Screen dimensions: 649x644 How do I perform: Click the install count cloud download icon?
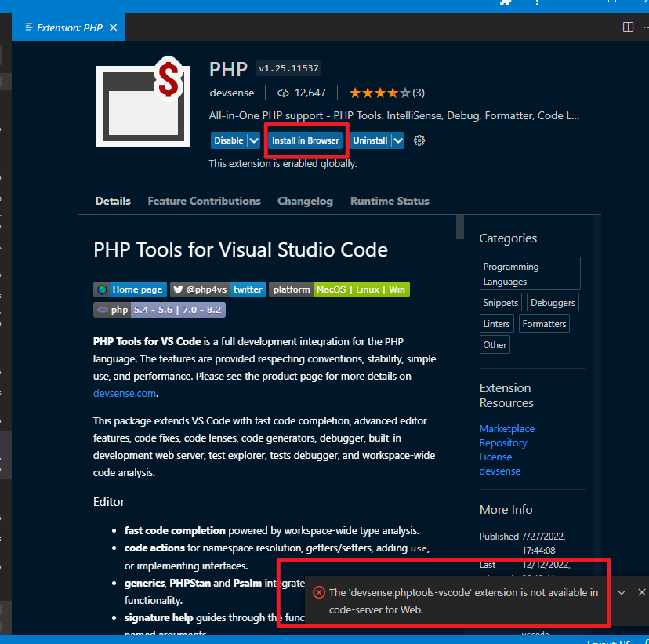tap(284, 93)
